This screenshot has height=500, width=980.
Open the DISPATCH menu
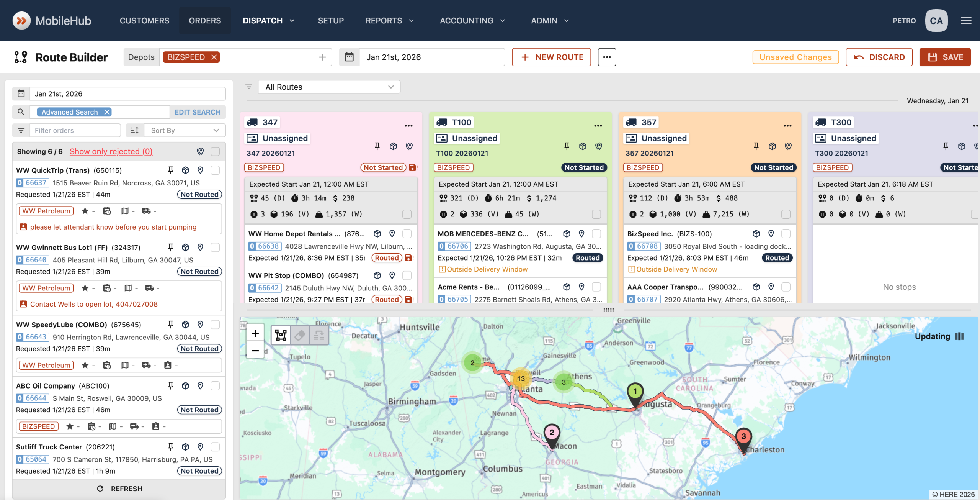pyautogui.click(x=268, y=21)
